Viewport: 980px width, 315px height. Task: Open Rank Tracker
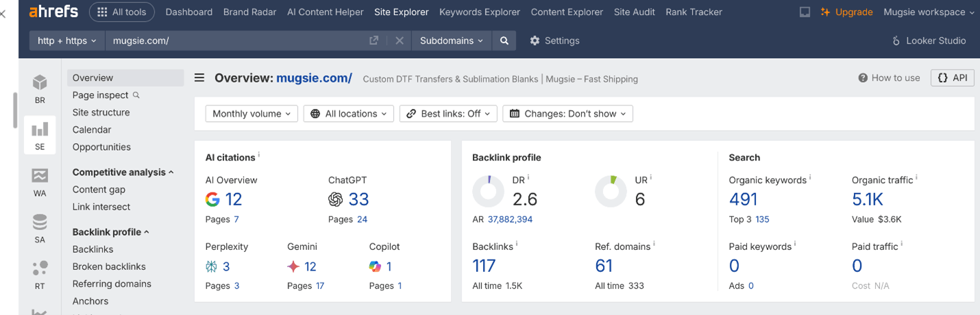[x=694, y=12]
